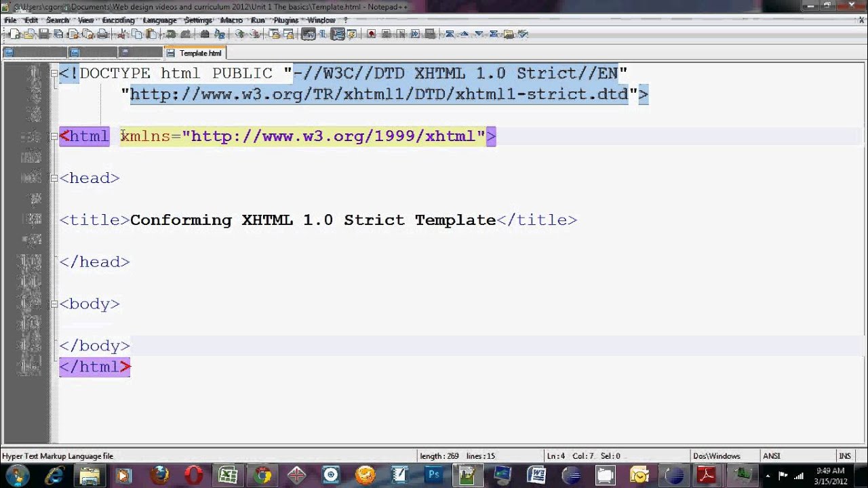Image resolution: width=868 pixels, height=488 pixels.
Task: Click the length : 269 status text
Action: 439,456
